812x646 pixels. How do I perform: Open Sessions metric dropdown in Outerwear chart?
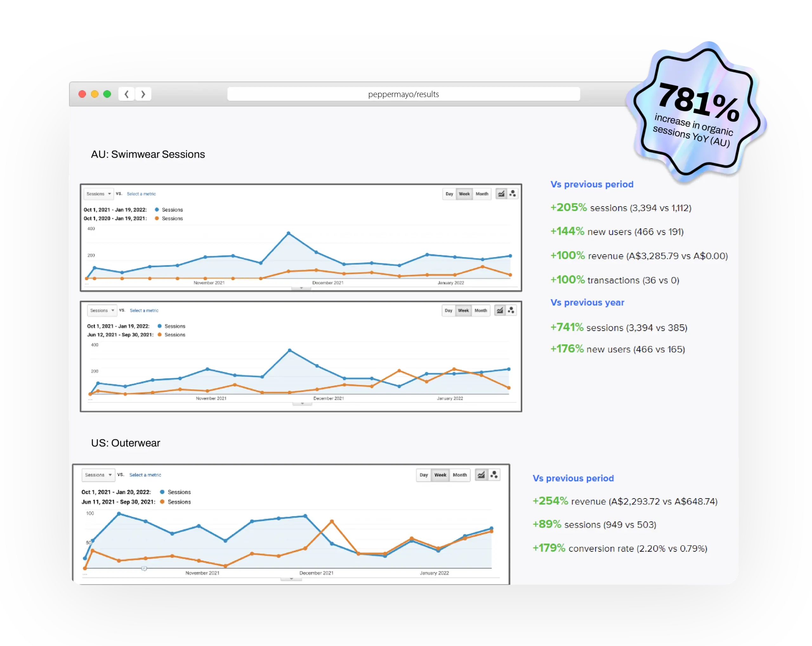tap(98, 475)
